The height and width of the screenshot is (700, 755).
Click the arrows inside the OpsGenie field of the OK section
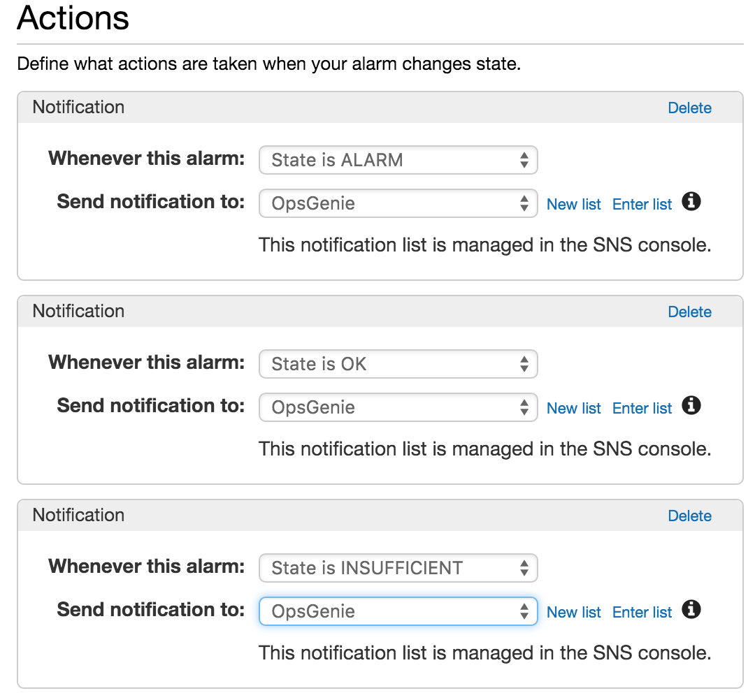point(524,407)
